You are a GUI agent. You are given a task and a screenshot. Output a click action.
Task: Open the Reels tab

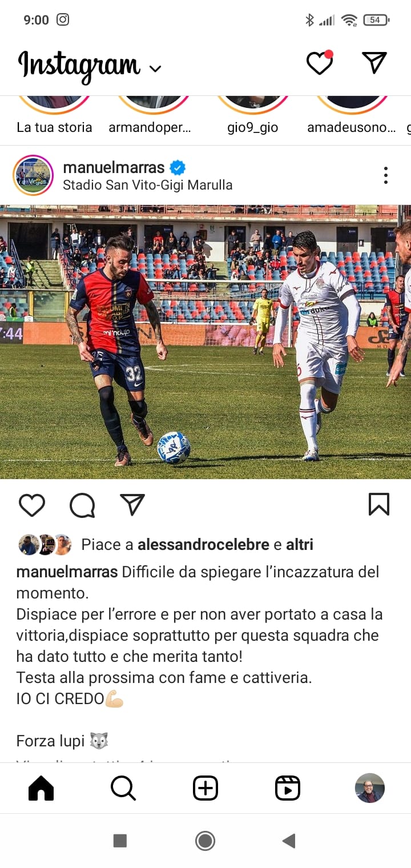288,789
